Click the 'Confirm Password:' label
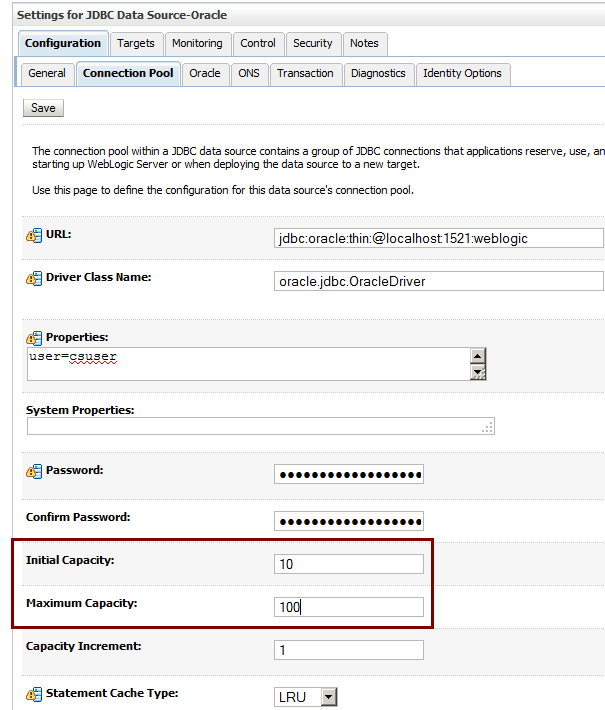Viewport: 605px width, 710px height. pos(78,517)
